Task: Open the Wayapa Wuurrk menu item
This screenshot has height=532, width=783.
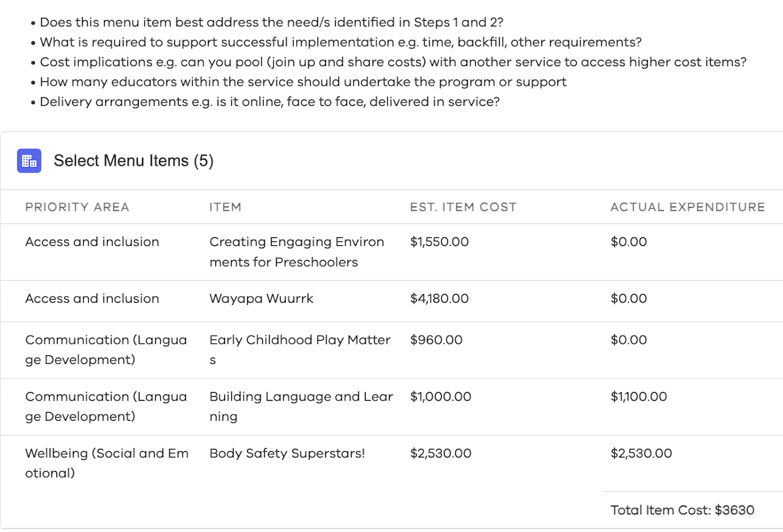Action: [x=261, y=298]
